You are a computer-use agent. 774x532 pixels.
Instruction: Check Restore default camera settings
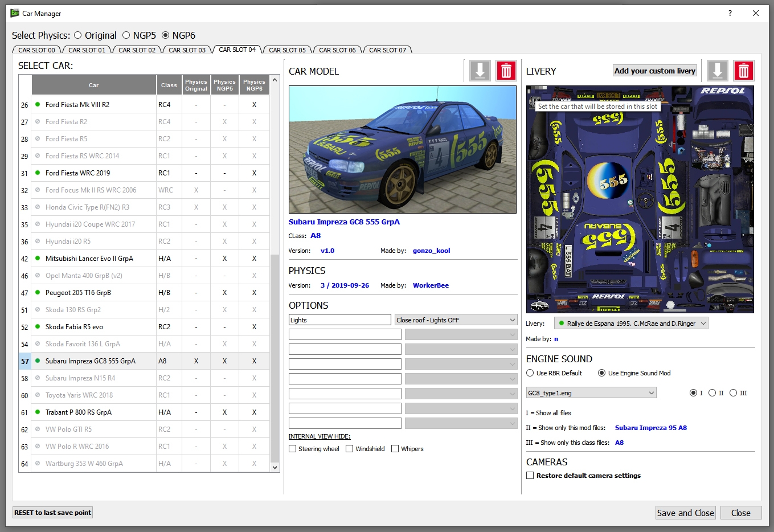(x=530, y=475)
